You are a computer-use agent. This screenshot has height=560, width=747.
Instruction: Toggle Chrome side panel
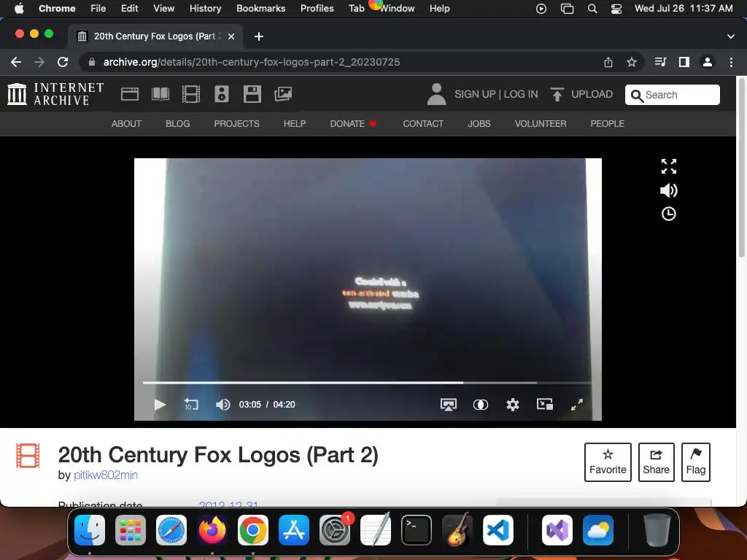click(684, 62)
